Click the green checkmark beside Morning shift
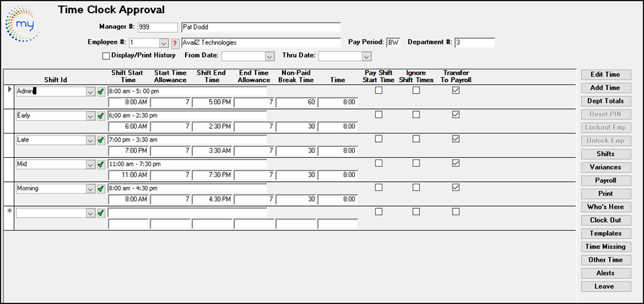Viewport: 644px width, 304px height. click(x=101, y=188)
